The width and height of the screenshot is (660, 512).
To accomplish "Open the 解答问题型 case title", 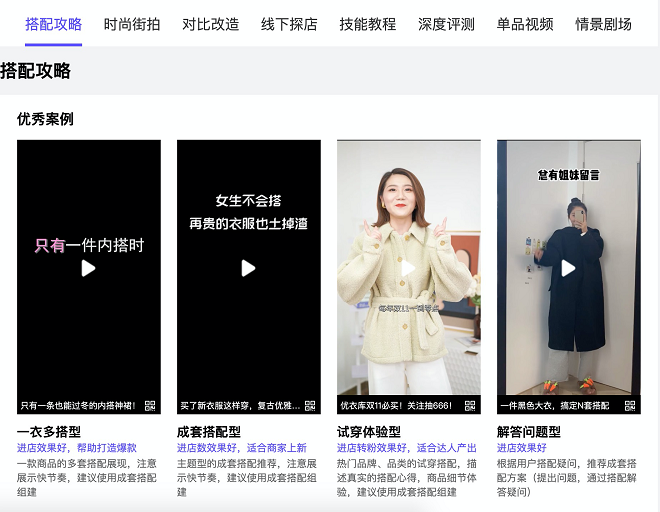I will 529,432.
